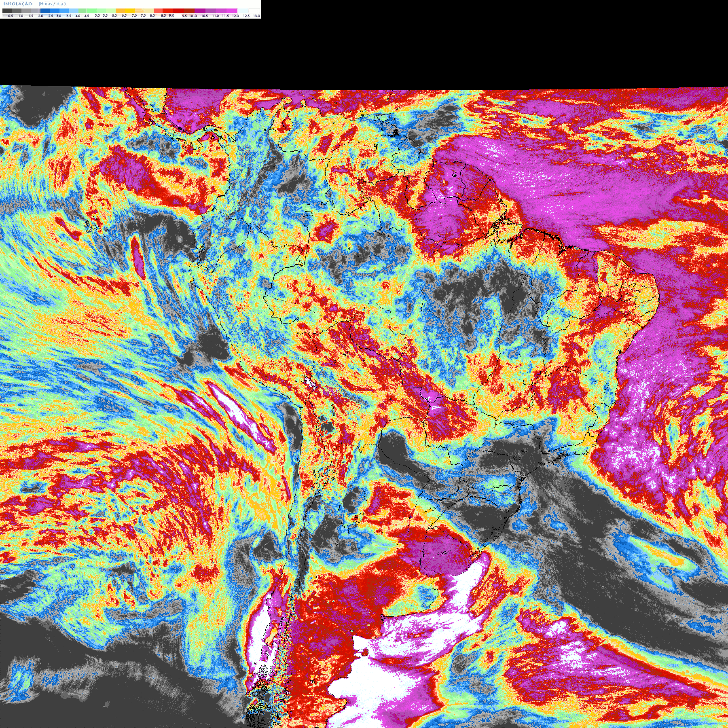Click the 13.0 legend value
Screen dimensions: 728x728
256,16
